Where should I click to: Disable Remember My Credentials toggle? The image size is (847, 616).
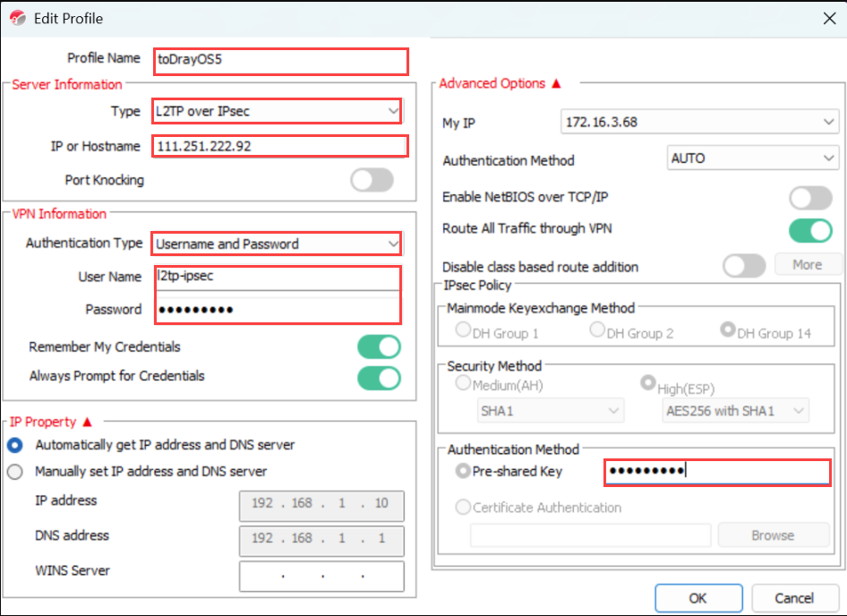coord(379,347)
